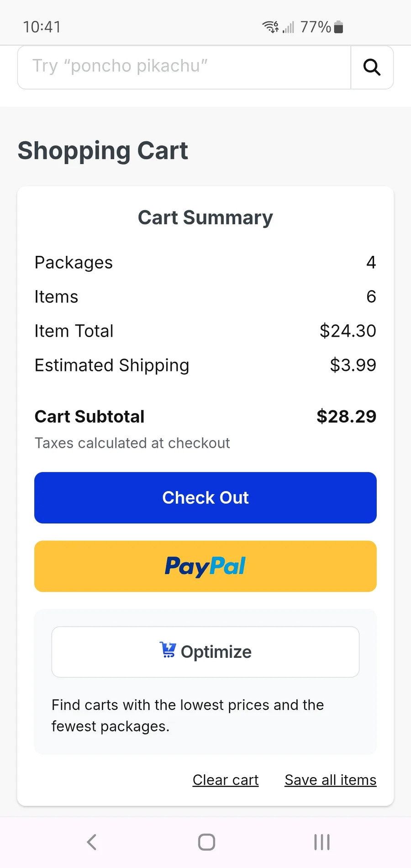Tap the search magnifier icon

tap(372, 67)
